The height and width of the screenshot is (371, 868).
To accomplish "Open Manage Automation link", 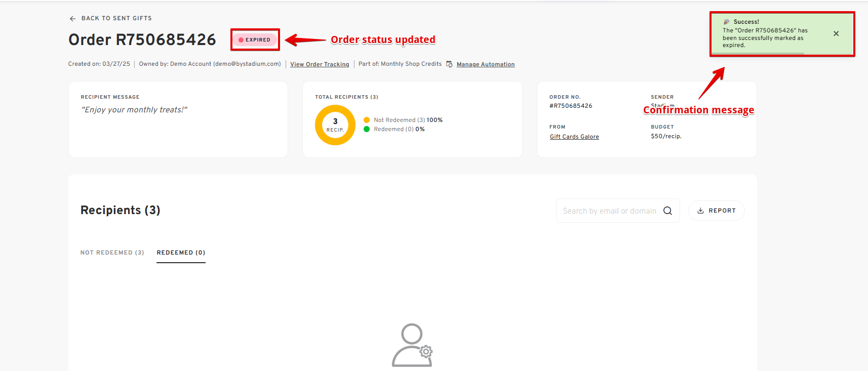I will 486,64.
